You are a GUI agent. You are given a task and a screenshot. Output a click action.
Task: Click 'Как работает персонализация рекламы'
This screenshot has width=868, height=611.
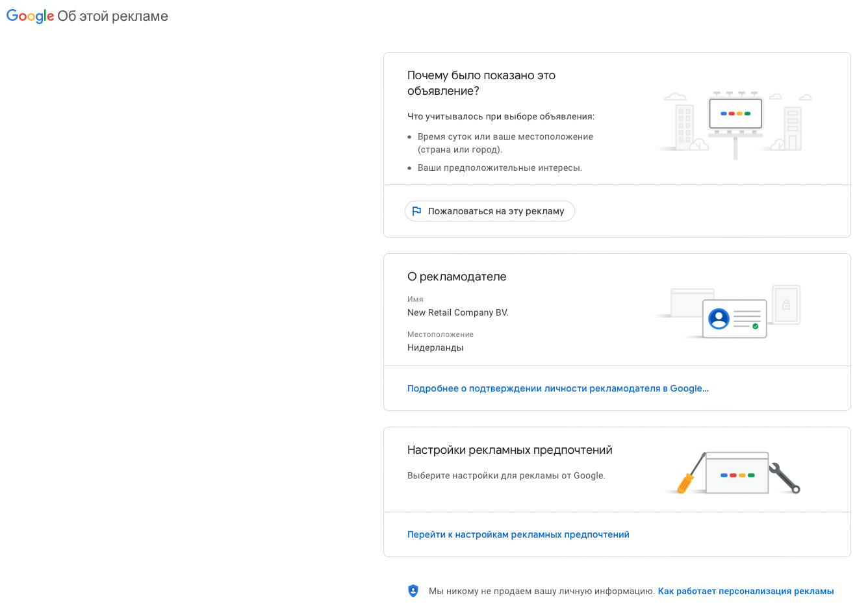click(746, 591)
